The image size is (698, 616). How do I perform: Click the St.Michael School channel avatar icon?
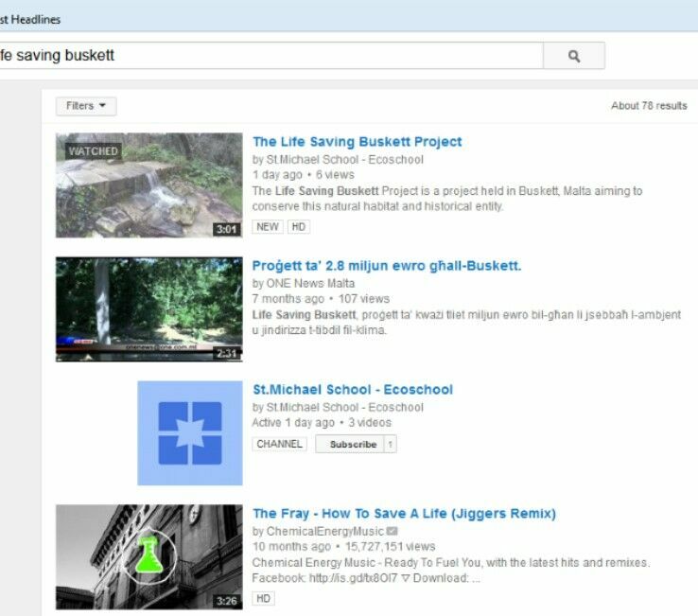189,433
